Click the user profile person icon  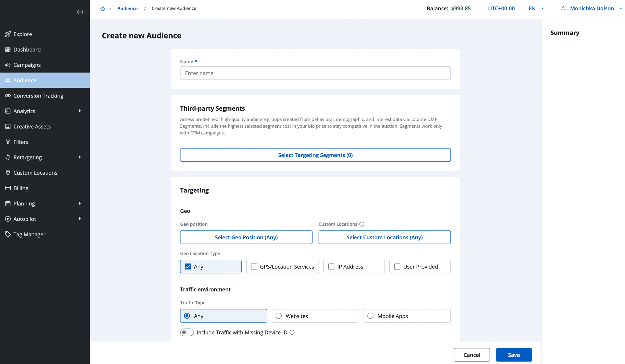click(563, 9)
